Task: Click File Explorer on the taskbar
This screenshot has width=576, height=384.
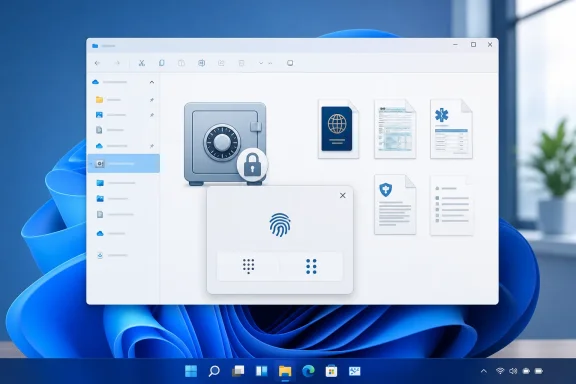Action: 285,371
